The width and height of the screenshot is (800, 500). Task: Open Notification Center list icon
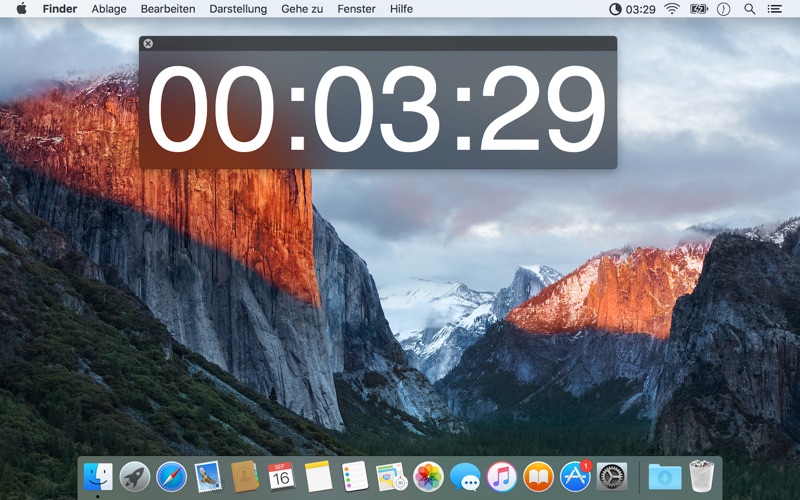pyautogui.click(x=774, y=9)
